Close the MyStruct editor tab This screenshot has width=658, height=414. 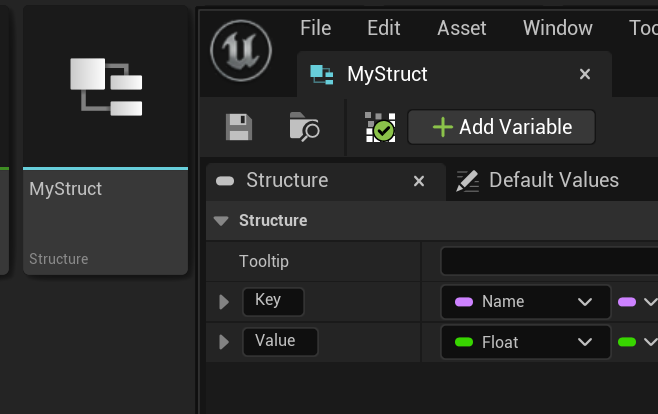[x=585, y=74]
